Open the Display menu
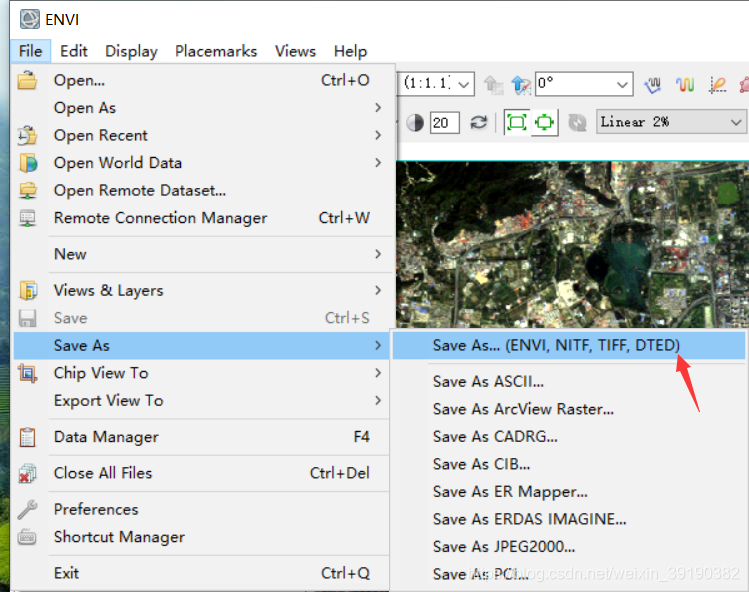Screen dimensions: 749x592 [x=131, y=51]
